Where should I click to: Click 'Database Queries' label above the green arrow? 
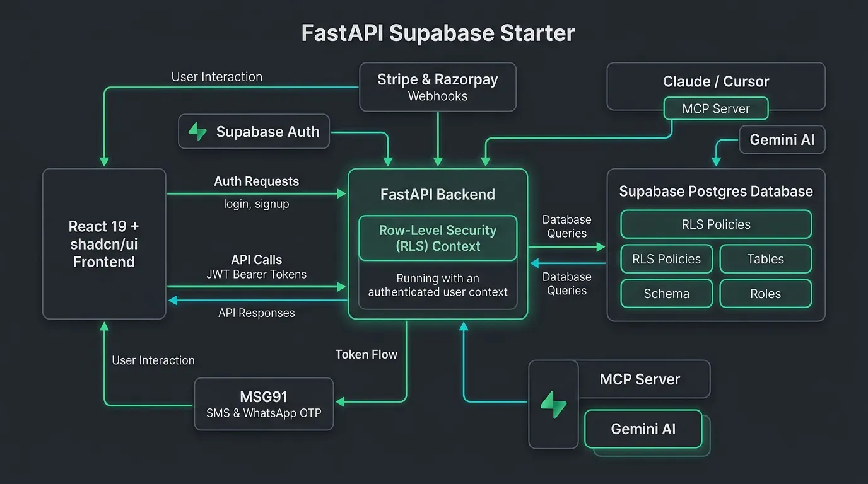[567, 226]
